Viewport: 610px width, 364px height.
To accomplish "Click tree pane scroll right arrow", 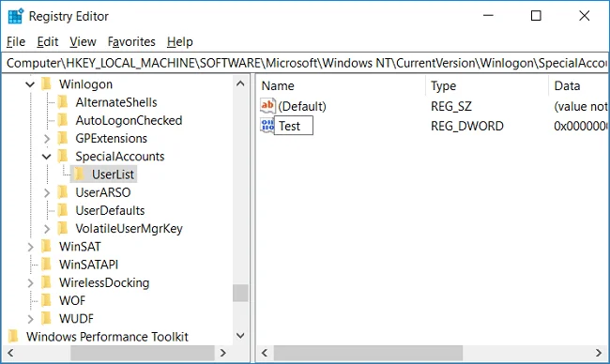I will 223,353.
